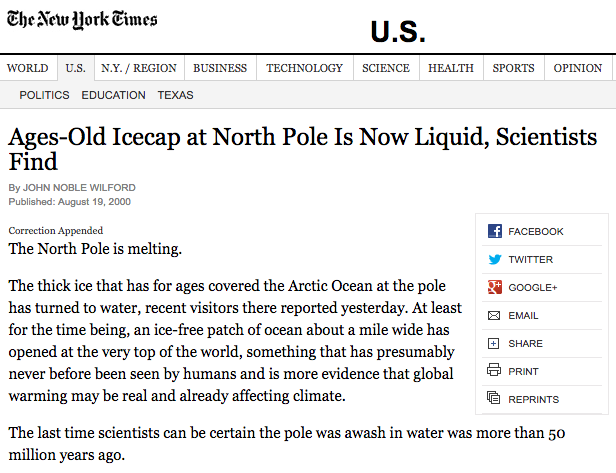The height and width of the screenshot is (473, 616).
Task: Open the Health section tab
Action: [451, 68]
